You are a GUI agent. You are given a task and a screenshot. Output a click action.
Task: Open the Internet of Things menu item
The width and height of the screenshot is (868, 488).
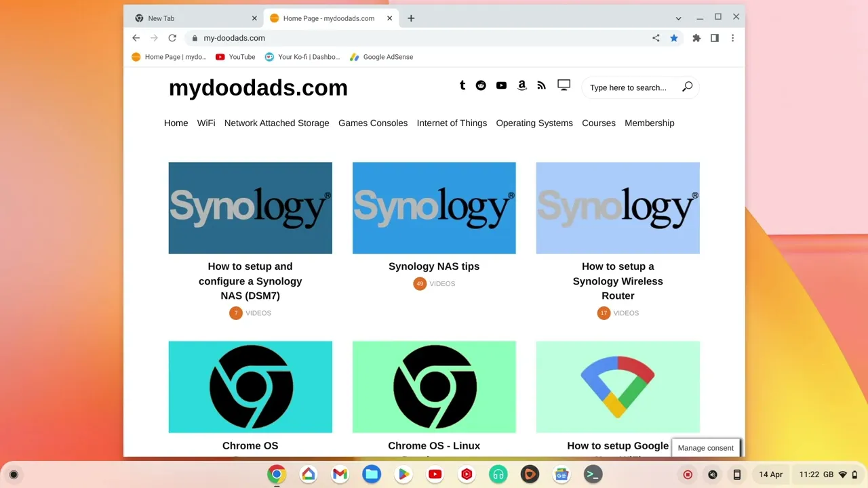pos(452,123)
